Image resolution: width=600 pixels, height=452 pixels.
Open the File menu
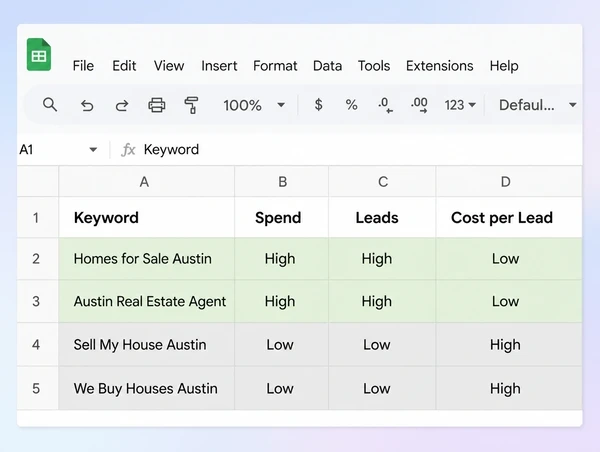coord(83,66)
